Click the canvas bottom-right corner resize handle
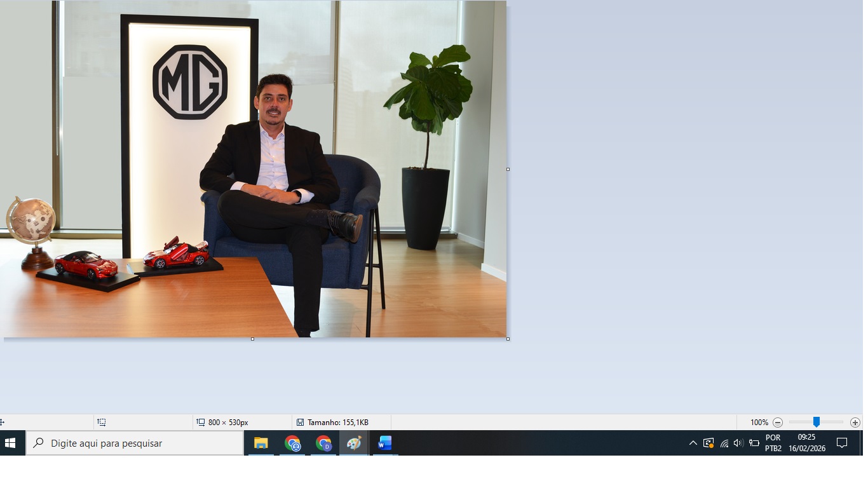 coord(508,339)
